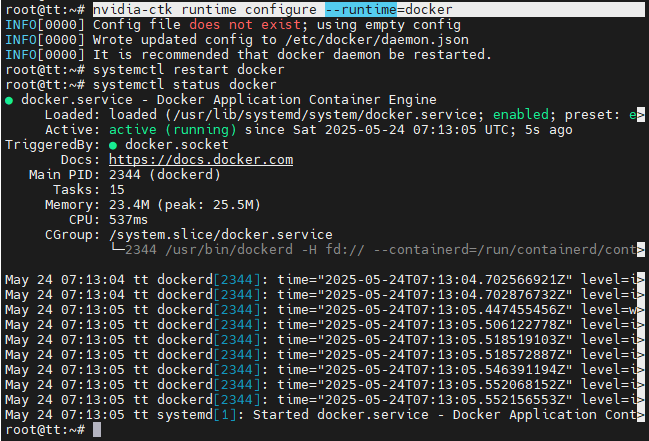The width and height of the screenshot is (649, 441).
Task: Click the terminal cursor block at the last prompt
Action: 97,430
